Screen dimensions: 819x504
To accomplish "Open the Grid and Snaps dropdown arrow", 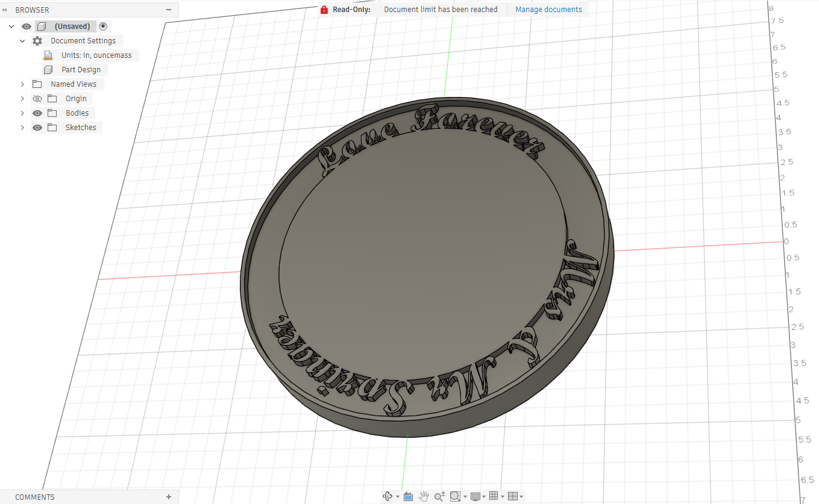I will [x=503, y=497].
